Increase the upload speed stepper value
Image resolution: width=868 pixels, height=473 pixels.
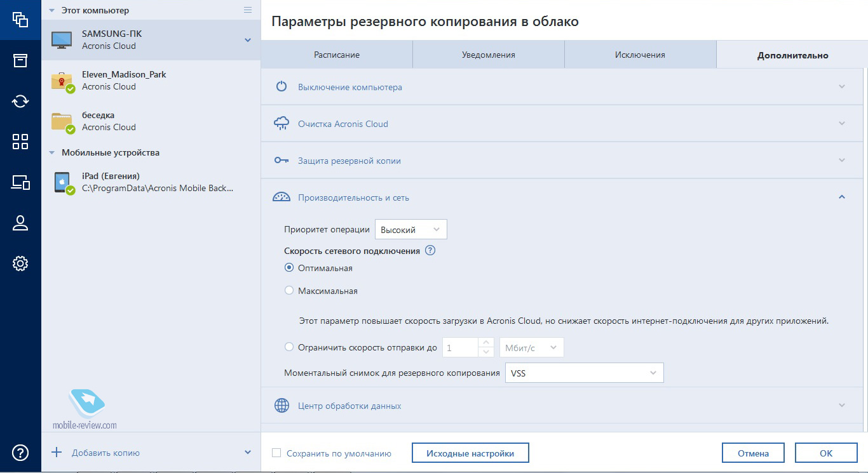point(486,343)
